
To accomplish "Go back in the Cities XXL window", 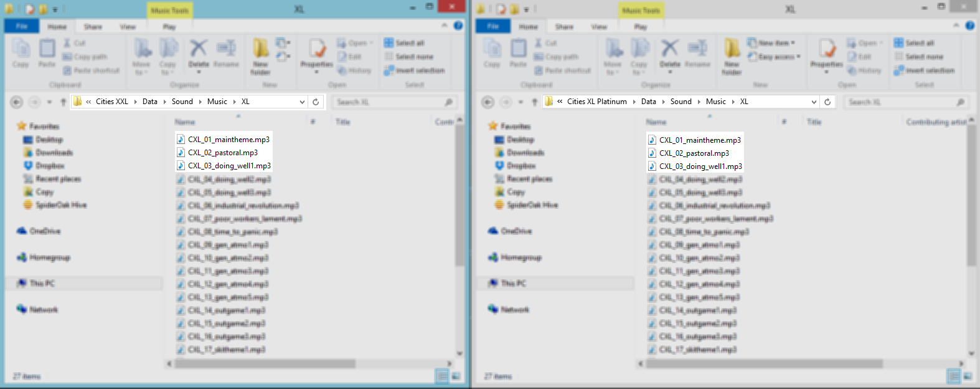I will pyautogui.click(x=17, y=102).
